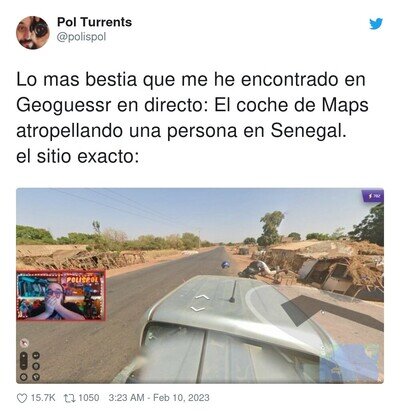Move backward with the lower street arrow
400x415 pixels.
tap(198, 309)
